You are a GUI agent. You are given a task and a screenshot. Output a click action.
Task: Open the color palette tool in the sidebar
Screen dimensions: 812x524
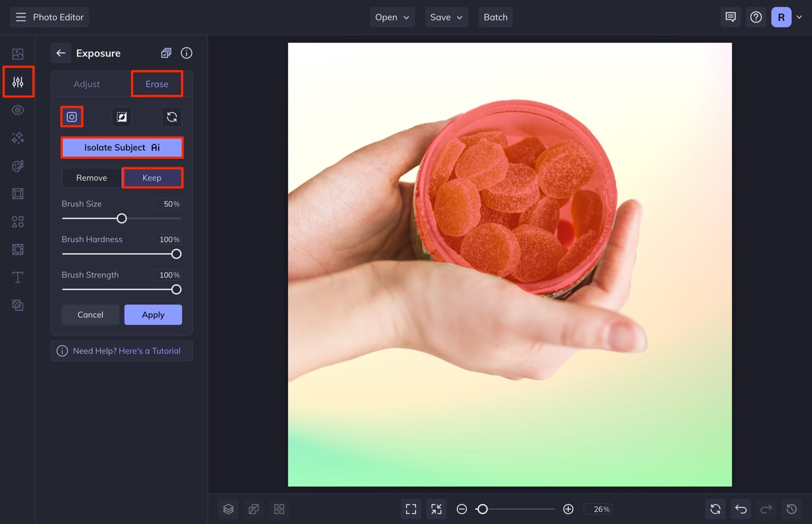click(x=18, y=165)
